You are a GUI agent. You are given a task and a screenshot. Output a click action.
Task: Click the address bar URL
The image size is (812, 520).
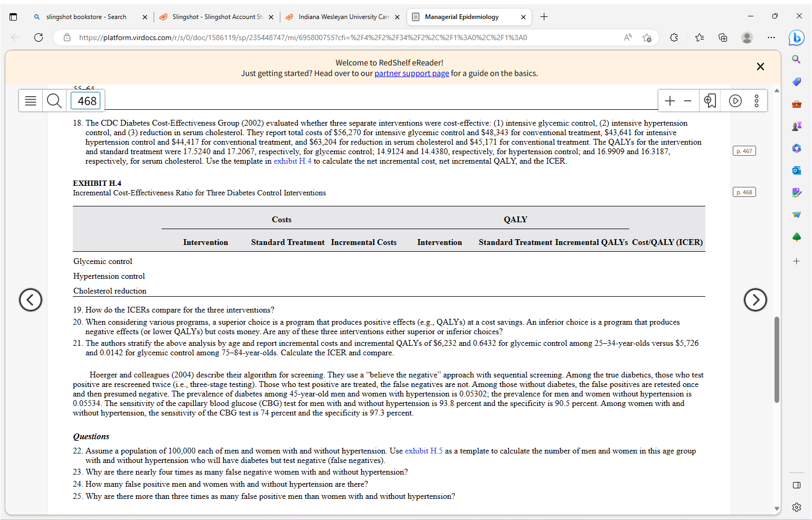pos(303,37)
